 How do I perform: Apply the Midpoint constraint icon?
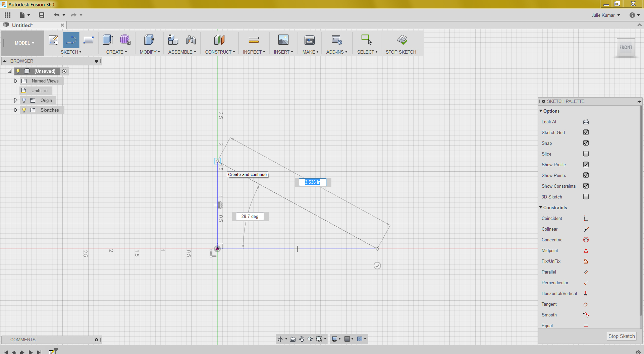click(586, 250)
